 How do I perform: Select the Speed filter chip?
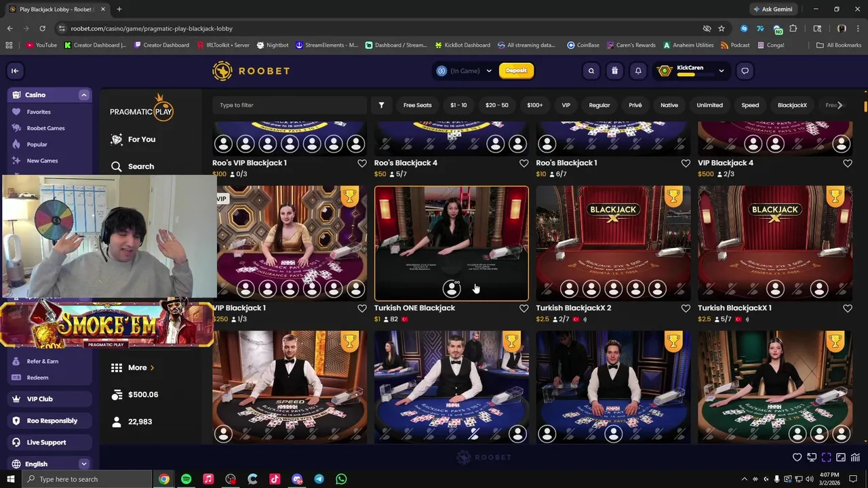750,105
